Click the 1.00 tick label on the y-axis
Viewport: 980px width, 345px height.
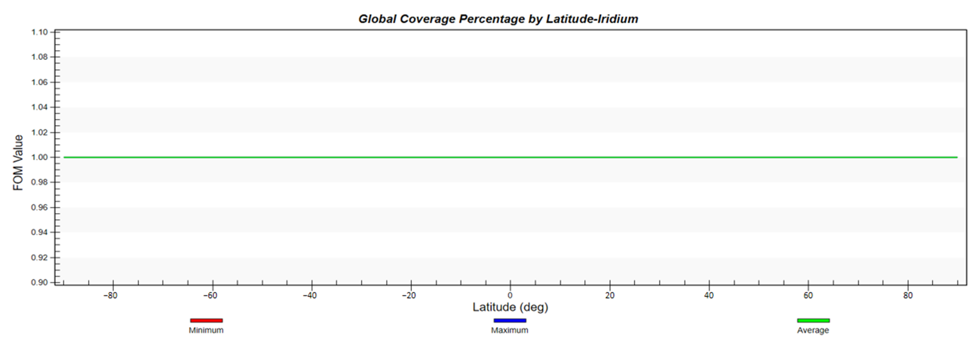pos(39,157)
